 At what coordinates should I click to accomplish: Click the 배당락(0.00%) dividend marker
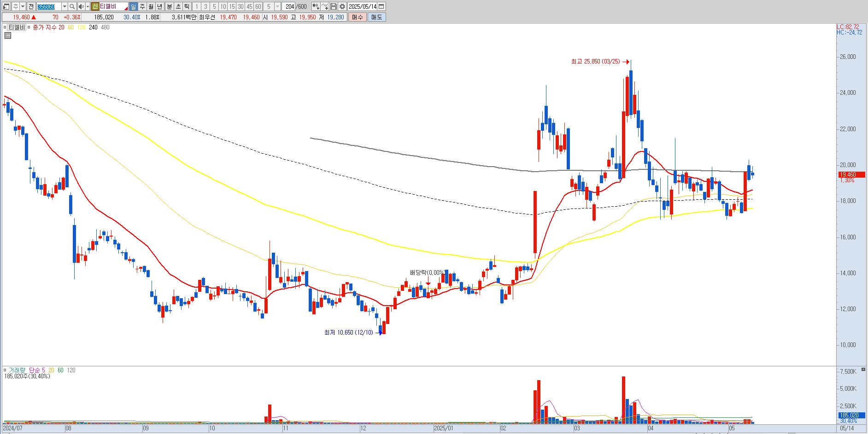point(428,272)
